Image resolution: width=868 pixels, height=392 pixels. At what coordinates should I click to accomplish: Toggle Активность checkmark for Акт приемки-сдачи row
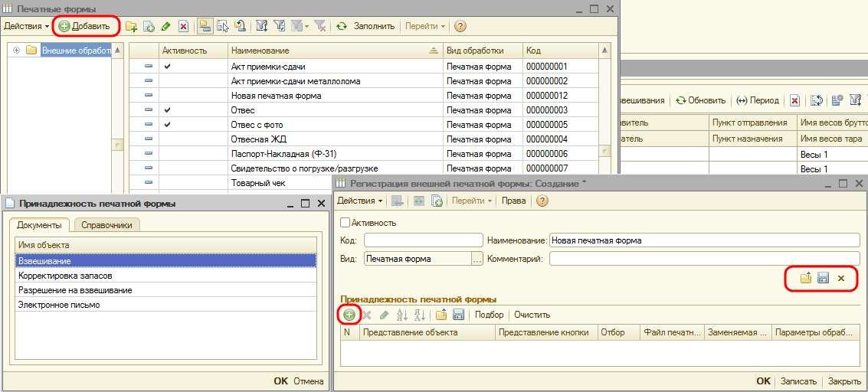pyautogui.click(x=168, y=67)
